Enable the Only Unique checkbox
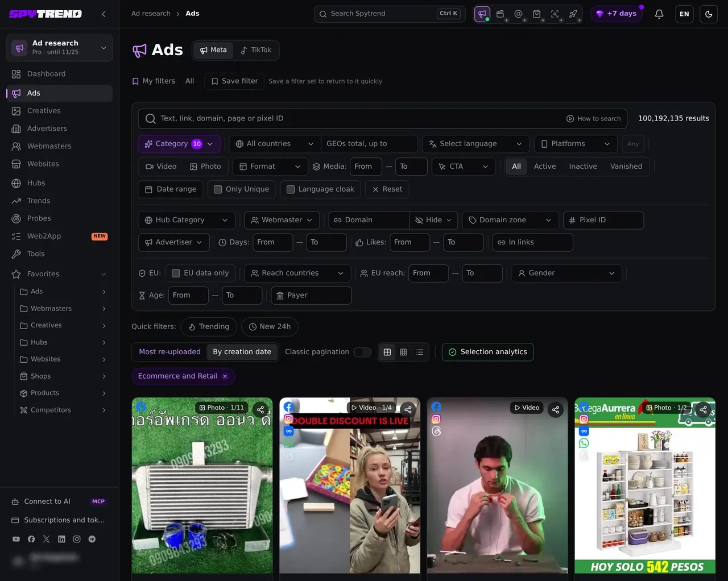 click(218, 189)
